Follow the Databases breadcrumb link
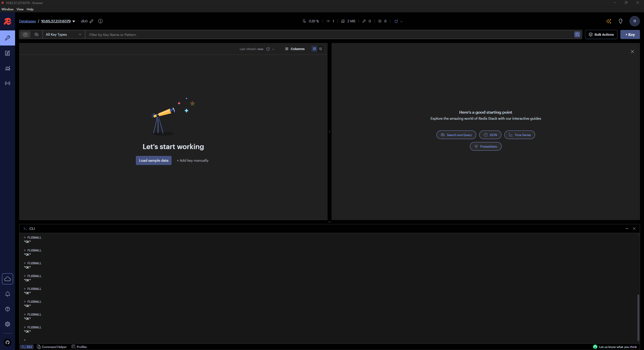 click(x=27, y=21)
